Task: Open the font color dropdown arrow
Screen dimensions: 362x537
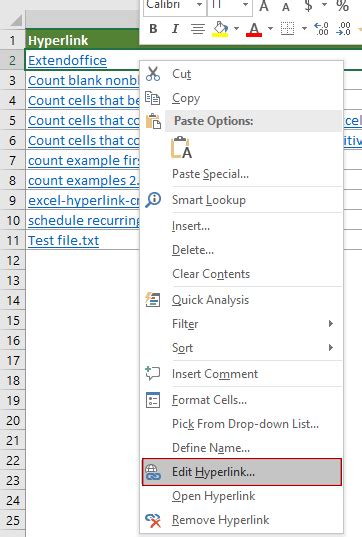Action: click(x=270, y=28)
